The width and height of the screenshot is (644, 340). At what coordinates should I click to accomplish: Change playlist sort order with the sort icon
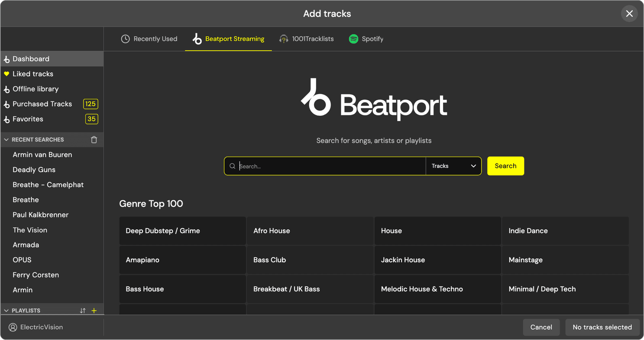click(83, 311)
